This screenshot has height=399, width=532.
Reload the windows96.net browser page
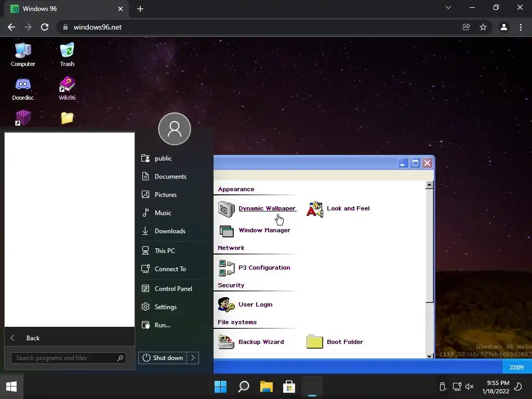[45, 27]
